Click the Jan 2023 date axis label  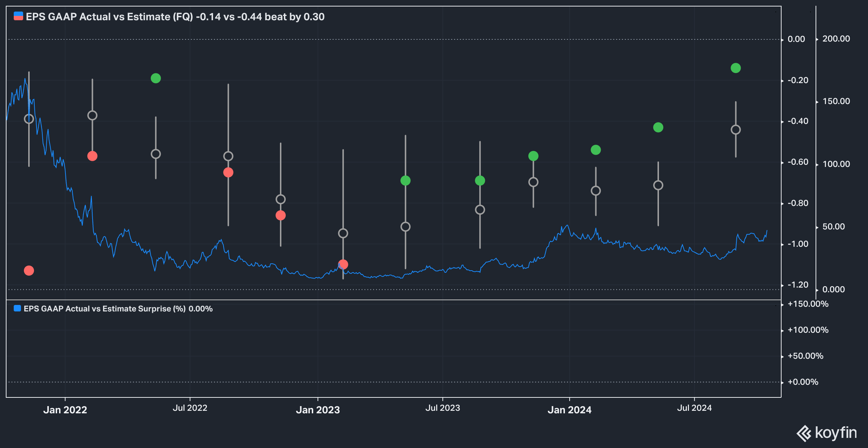318,410
